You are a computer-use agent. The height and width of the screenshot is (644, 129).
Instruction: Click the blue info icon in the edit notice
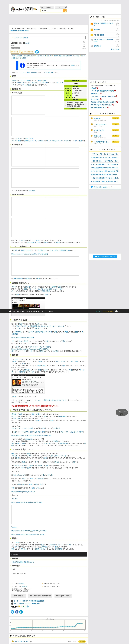coord(22,65)
